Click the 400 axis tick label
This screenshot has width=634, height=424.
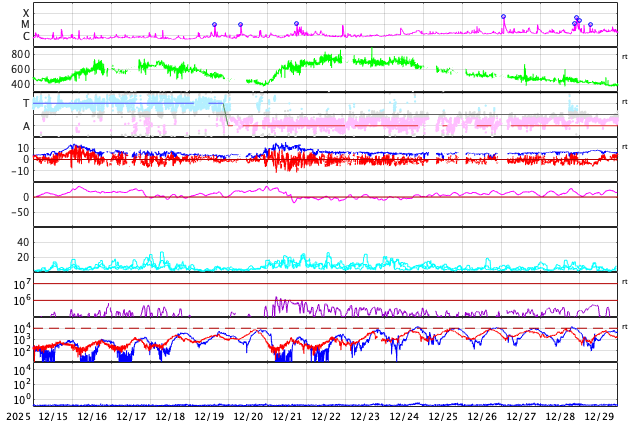point(20,85)
